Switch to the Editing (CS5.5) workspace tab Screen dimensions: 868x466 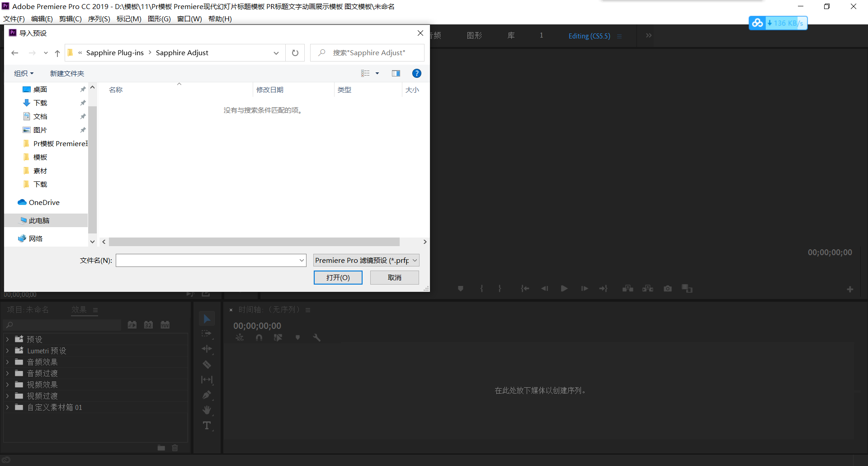pyautogui.click(x=589, y=36)
